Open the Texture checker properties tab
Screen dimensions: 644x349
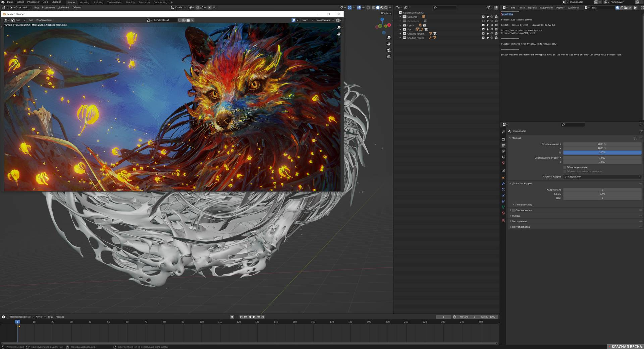click(503, 220)
